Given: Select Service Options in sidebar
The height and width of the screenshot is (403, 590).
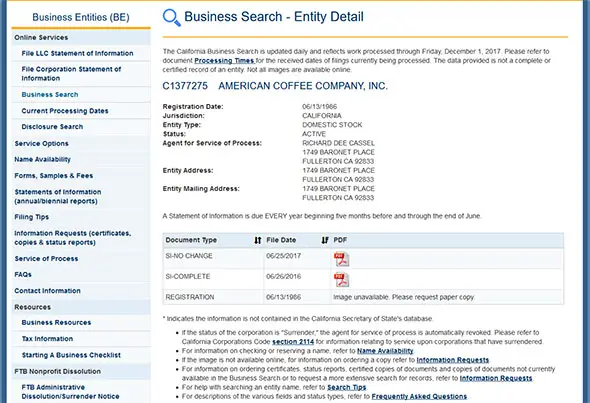Looking at the screenshot, I should [x=41, y=143].
